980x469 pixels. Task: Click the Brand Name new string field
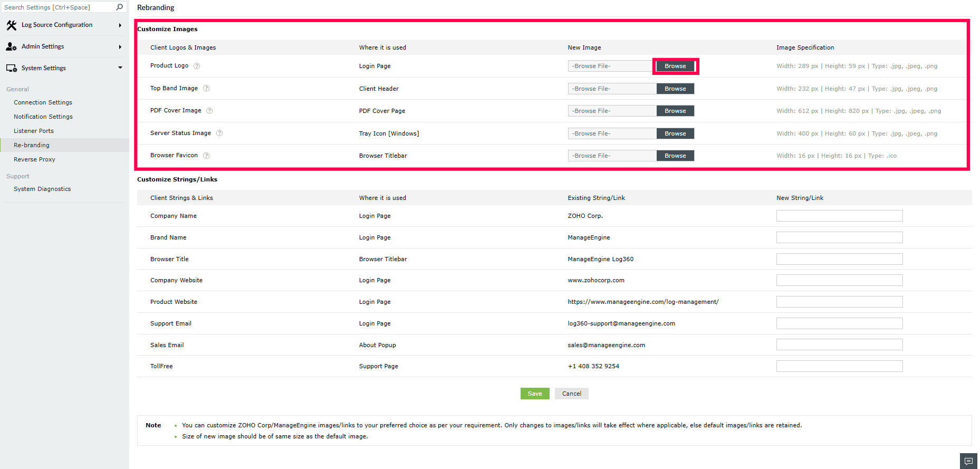coord(839,237)
